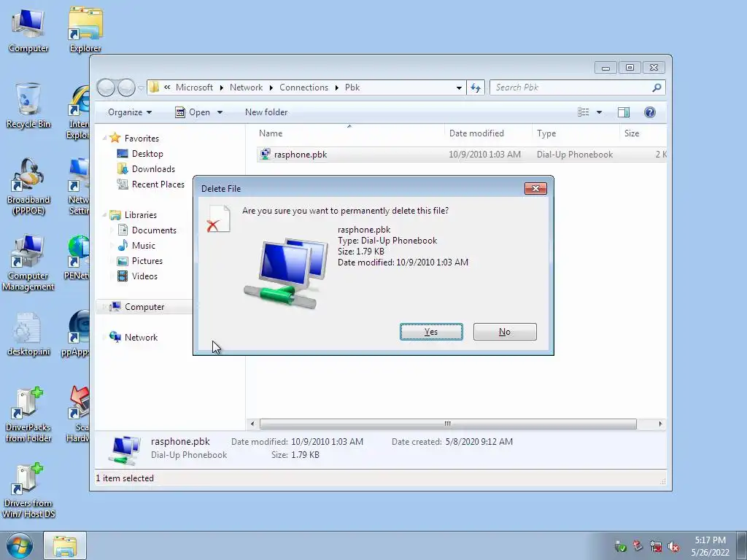
Task: Select the Recycle Bin desktop icon
Action: [x=28, y=106]
